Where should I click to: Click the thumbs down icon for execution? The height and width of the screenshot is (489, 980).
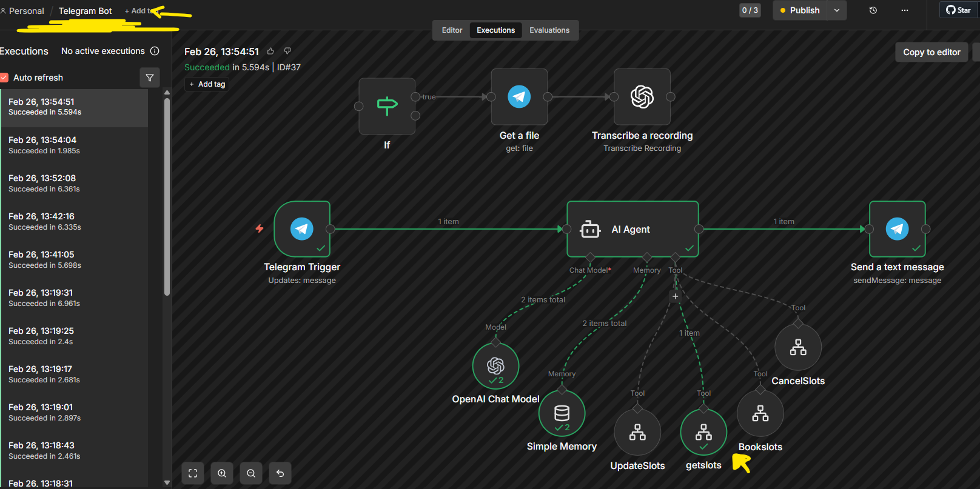point(287,52)
